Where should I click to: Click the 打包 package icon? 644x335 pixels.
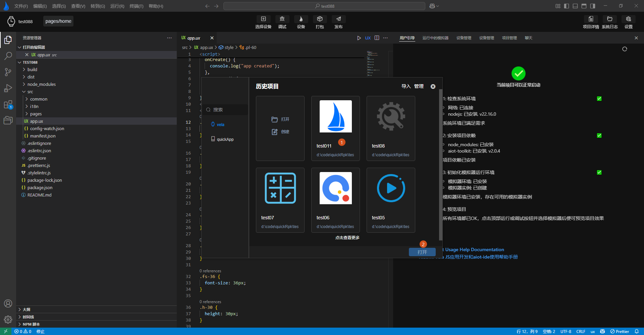point(320,19)
